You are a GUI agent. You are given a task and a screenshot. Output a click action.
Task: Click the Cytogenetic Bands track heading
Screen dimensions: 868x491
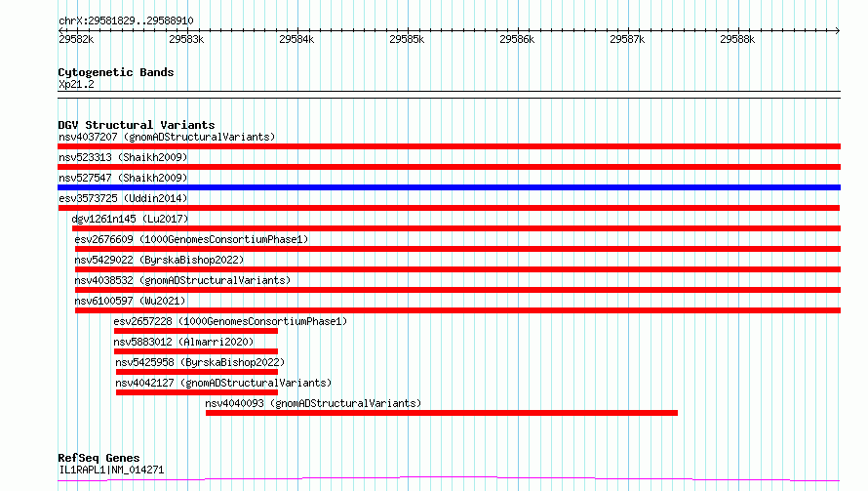point(116,72)
